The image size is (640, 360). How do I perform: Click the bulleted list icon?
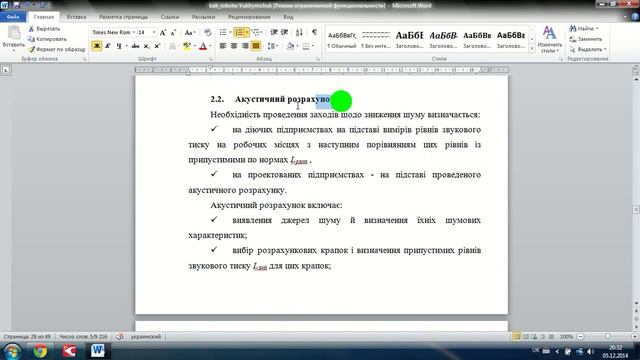[x=223, y=32]
